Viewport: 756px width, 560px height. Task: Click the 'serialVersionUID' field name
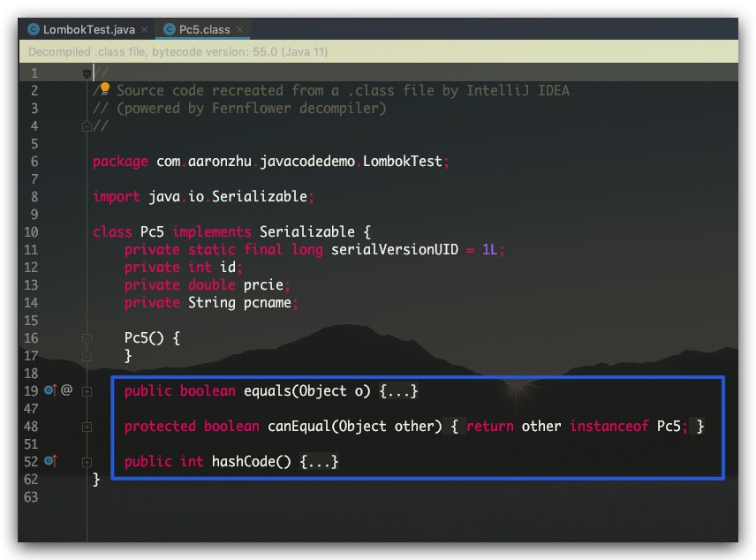click(395, 249)
